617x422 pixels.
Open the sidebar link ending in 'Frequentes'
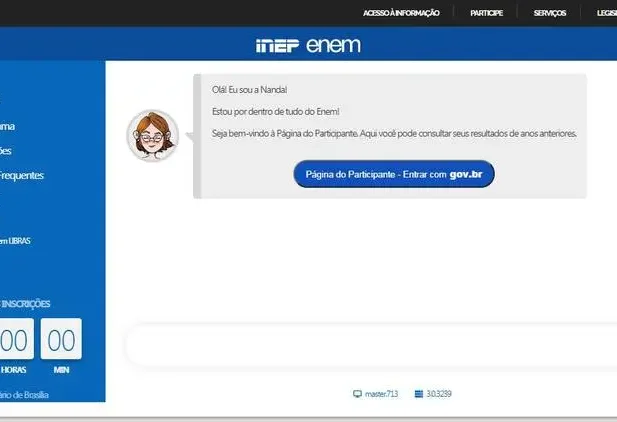click(22, 175)
